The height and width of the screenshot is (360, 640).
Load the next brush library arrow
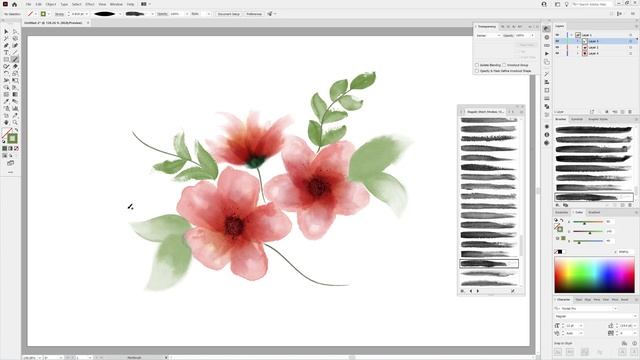tap(478, 291)
